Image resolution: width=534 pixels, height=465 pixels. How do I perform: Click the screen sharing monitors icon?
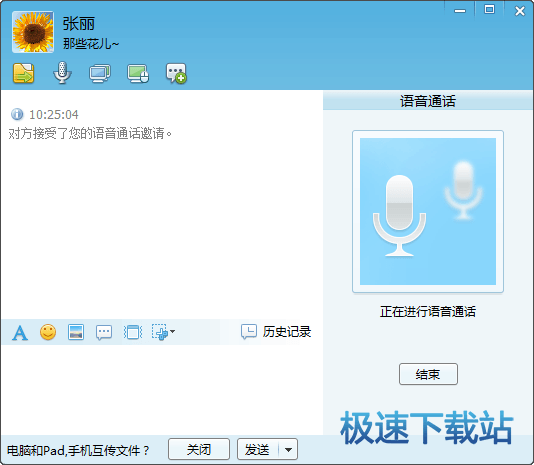(100, 73)
